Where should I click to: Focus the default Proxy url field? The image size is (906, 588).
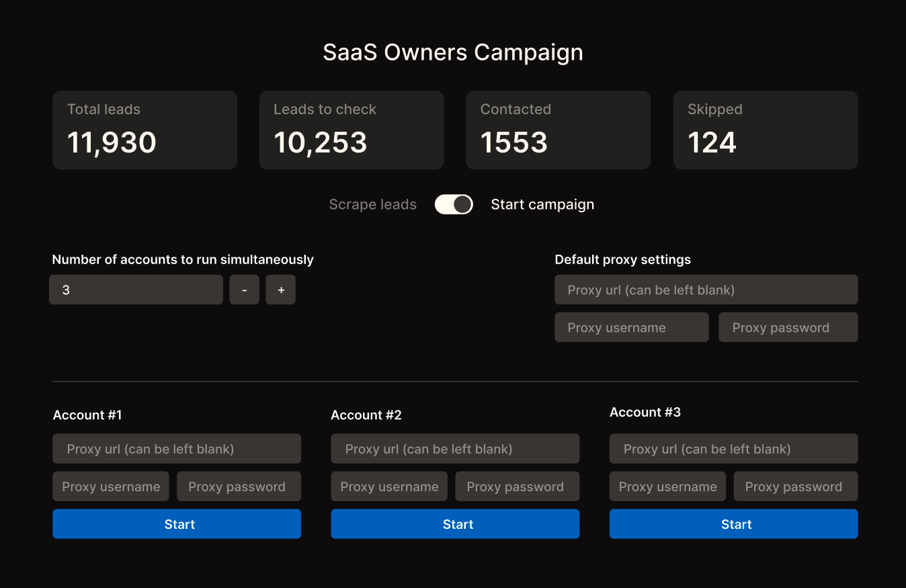706,290
